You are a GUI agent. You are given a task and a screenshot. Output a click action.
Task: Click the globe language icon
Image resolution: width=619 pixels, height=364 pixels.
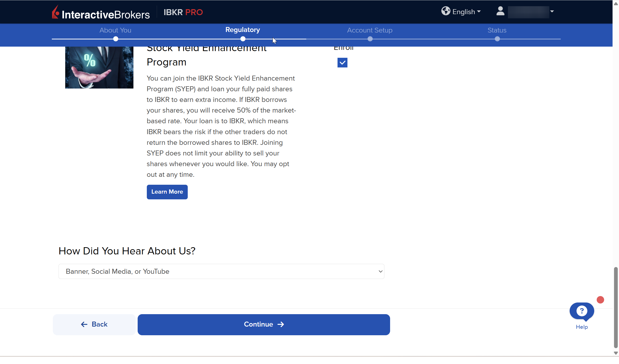click(445, 11)
